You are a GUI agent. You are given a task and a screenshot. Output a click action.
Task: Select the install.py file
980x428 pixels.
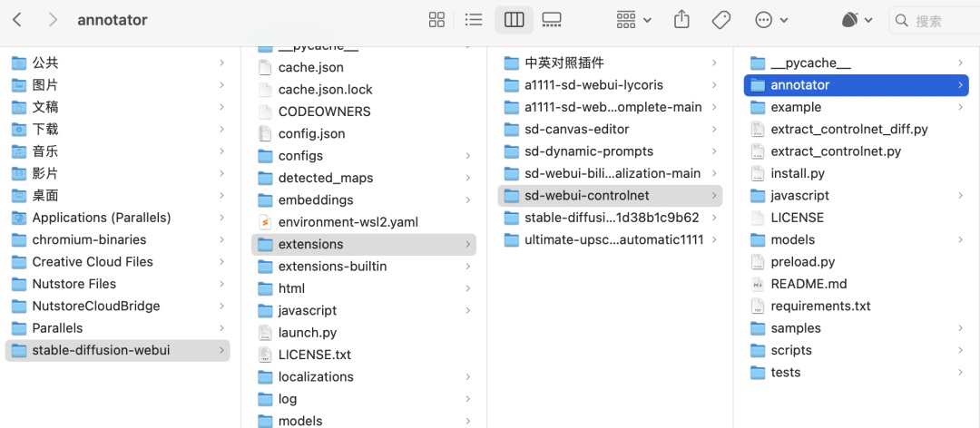click(798, 173)
